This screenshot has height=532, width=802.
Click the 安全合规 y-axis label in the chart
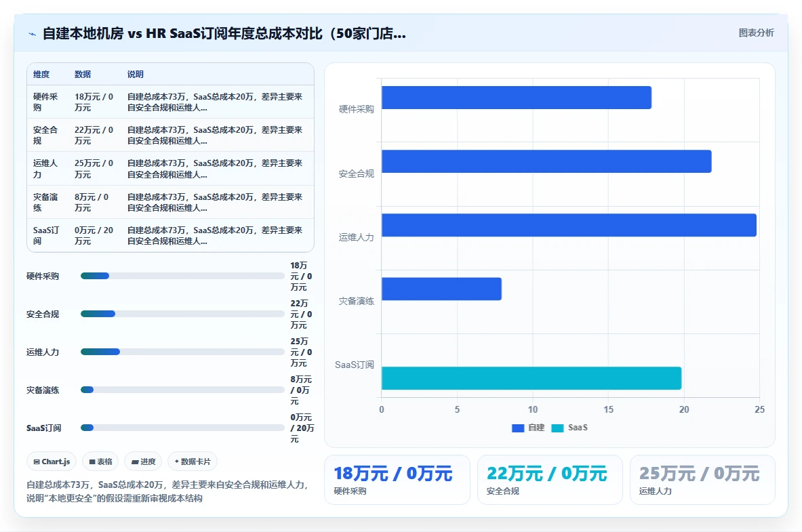[357, 173]
